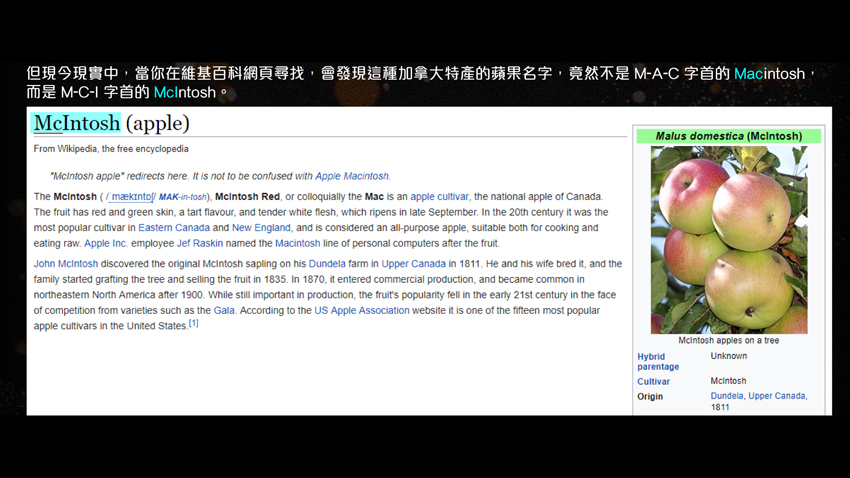Open the Eastern Canada link
The image size is (850, 478).
click(x=174, y=228)
